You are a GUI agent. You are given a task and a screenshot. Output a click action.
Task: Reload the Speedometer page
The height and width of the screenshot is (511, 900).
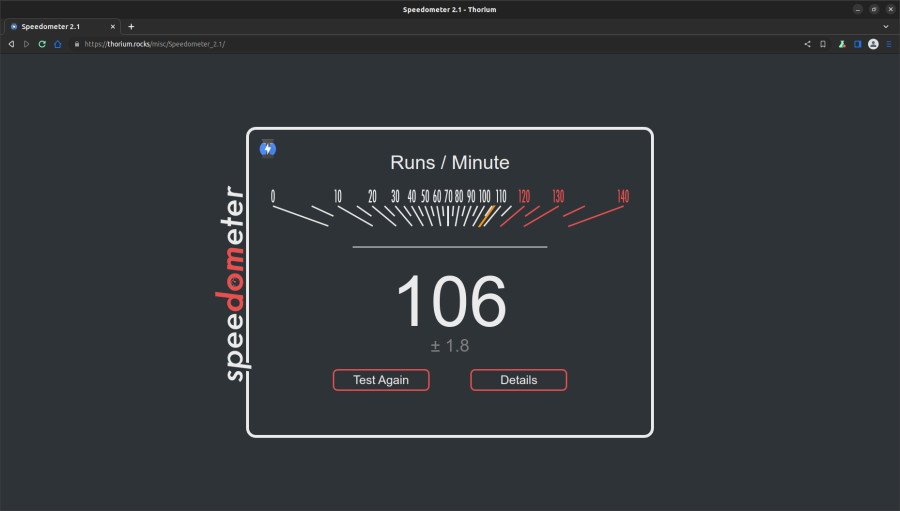[42, 44]
